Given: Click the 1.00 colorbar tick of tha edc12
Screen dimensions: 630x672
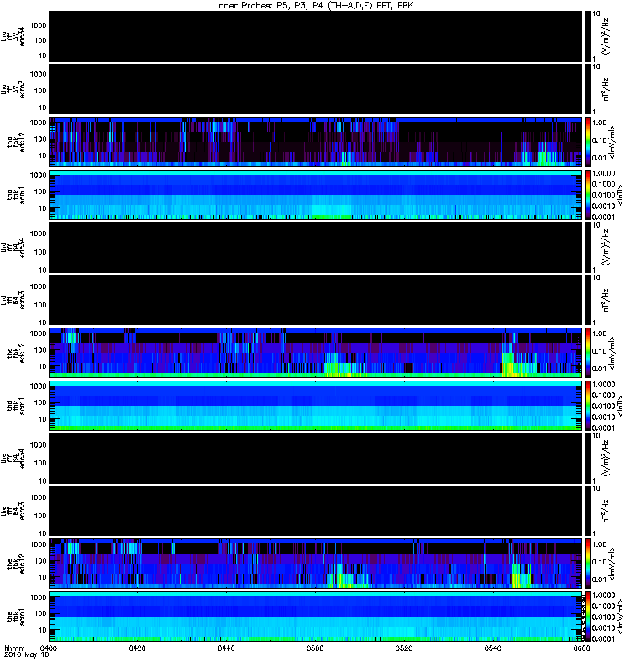Looking at the screenshot, I should pos(599,123).
